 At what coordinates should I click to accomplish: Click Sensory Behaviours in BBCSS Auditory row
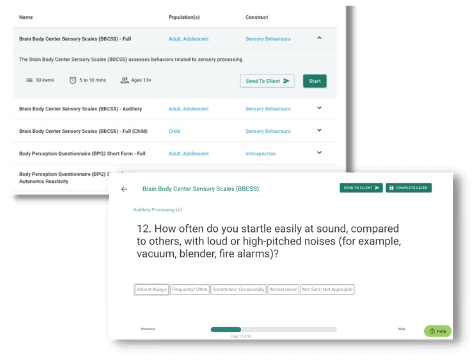268,109
